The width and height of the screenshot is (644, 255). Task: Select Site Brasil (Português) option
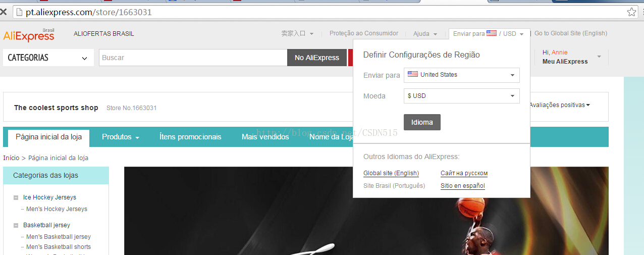[394, 186]
